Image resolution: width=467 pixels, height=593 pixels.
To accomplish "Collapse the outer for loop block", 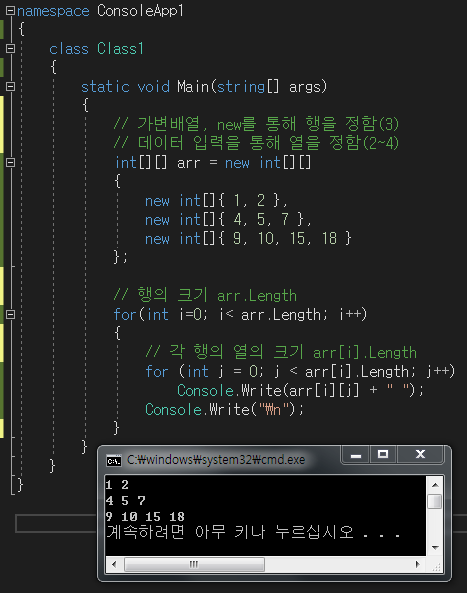I will 11,314.
